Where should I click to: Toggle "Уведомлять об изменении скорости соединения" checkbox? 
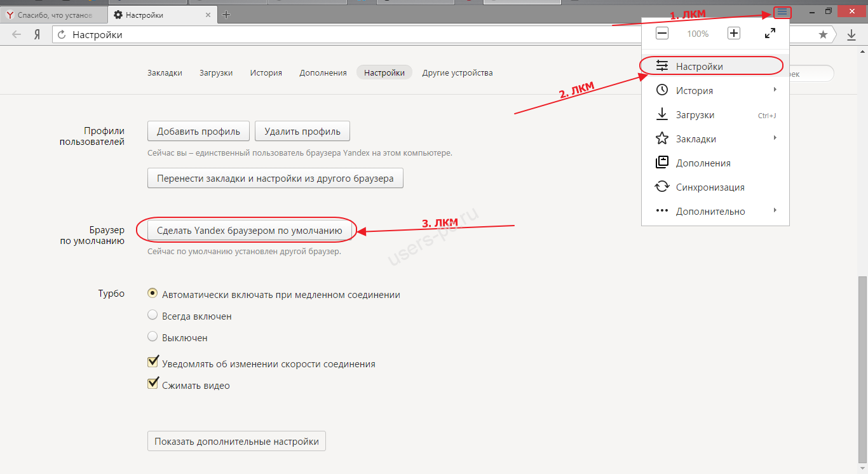click(153, 362)
